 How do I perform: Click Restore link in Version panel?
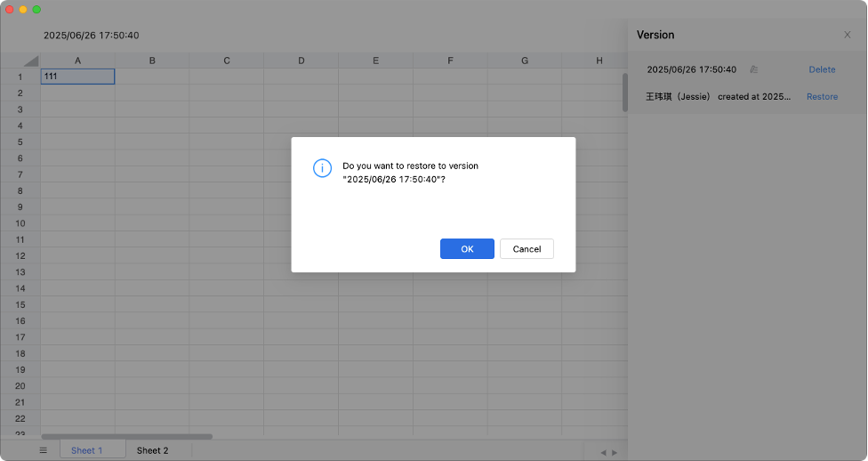[822, 96]
